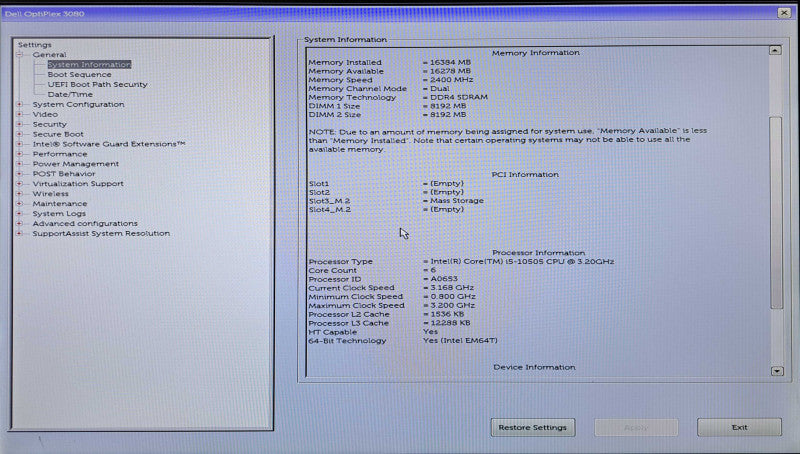Open the POST Behavior category
The width and height of the screenshot is (800, 454).
[64, 174]
